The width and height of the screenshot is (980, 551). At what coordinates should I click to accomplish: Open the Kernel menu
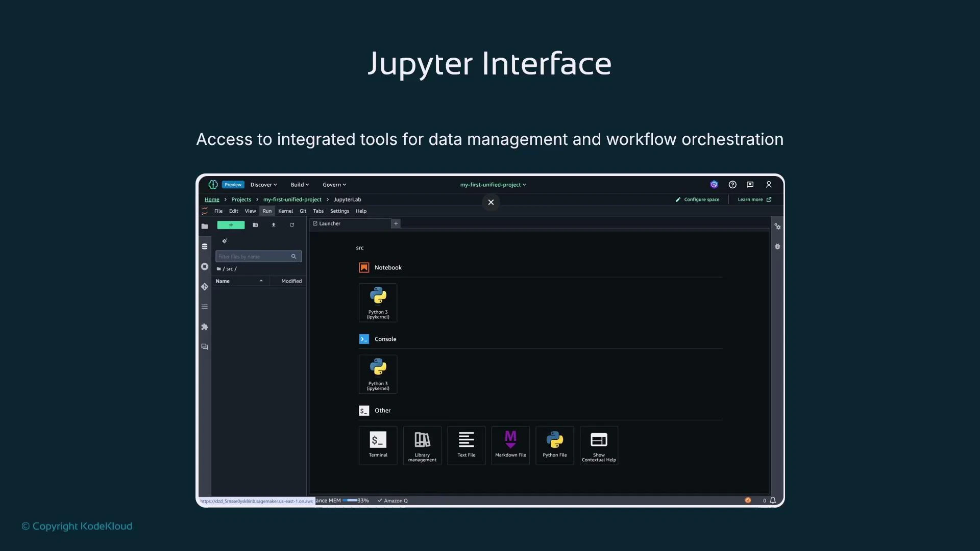point(285,211)
